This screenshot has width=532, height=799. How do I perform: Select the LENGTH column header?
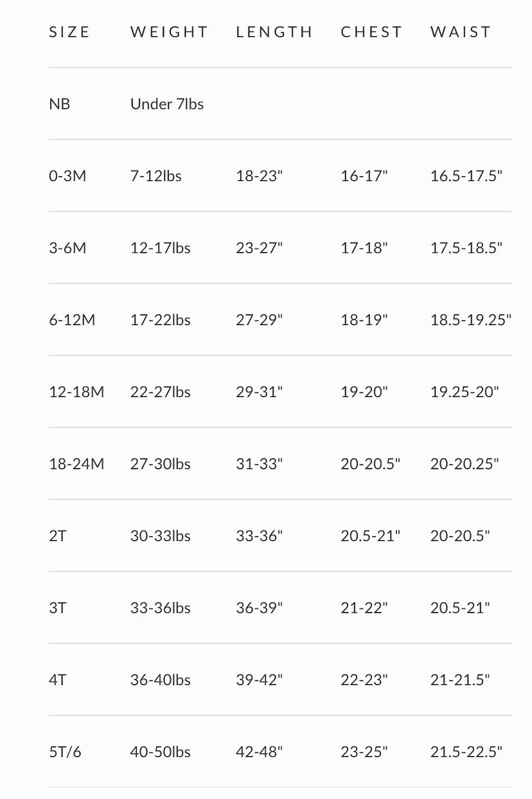[274, 32]
